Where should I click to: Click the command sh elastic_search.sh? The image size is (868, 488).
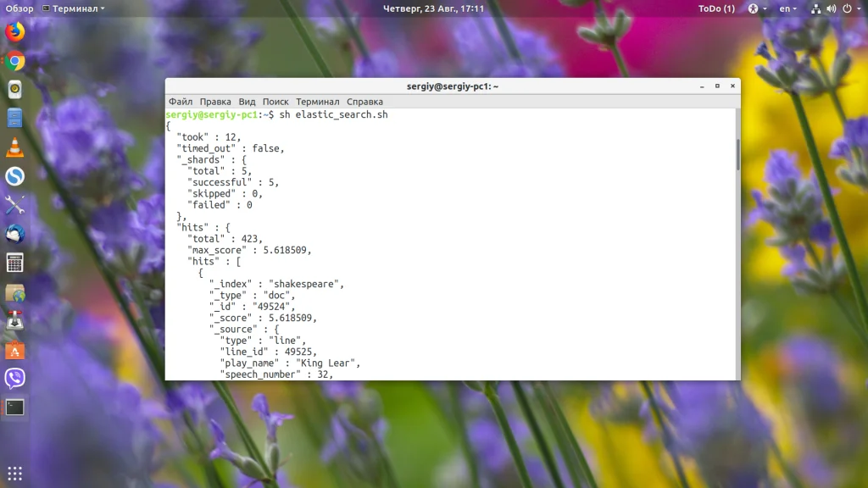click(x=333, y=114)
